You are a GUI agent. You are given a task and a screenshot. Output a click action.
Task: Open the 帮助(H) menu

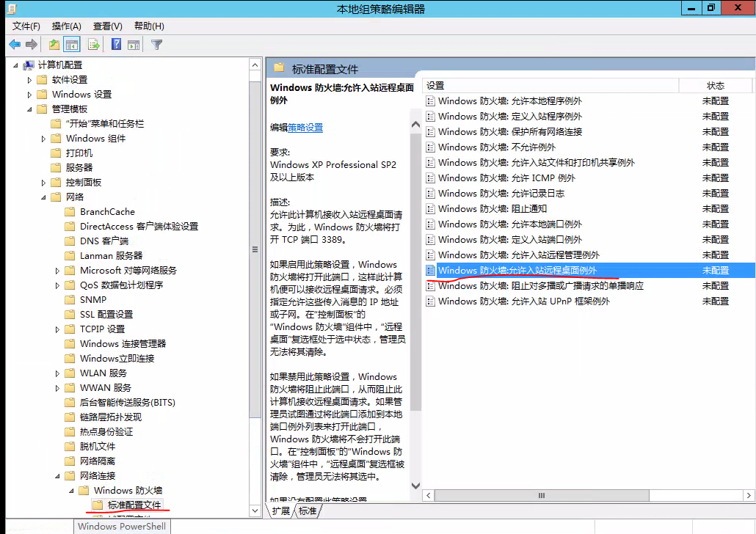pyautogui.click(x=149, y=26)
